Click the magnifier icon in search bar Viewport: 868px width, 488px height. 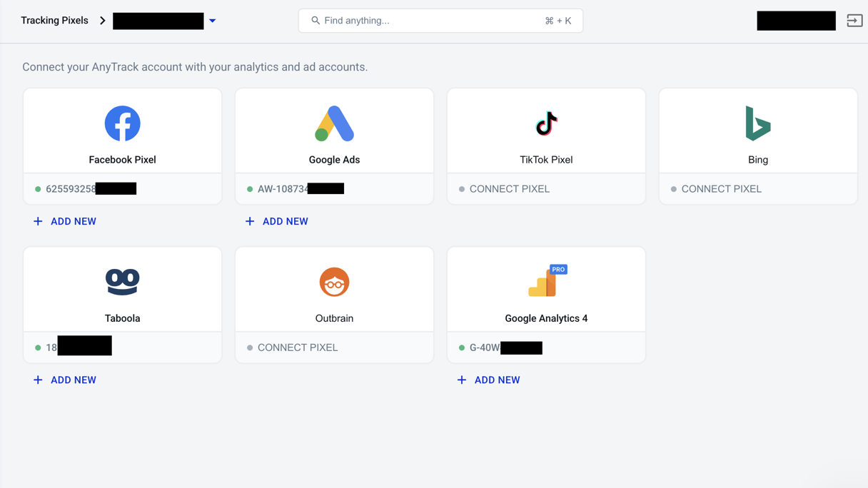click(316, 21)
